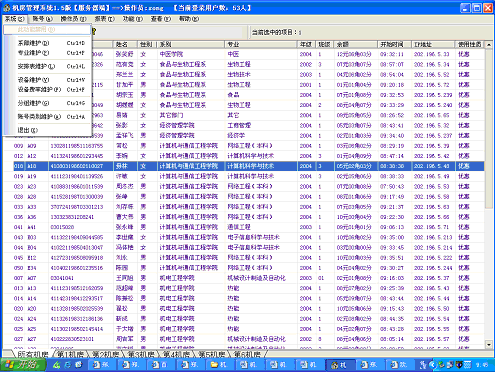495x372 pixels.
Task: Select the row with IP 202.196.5.237
Action: (244, 135)
